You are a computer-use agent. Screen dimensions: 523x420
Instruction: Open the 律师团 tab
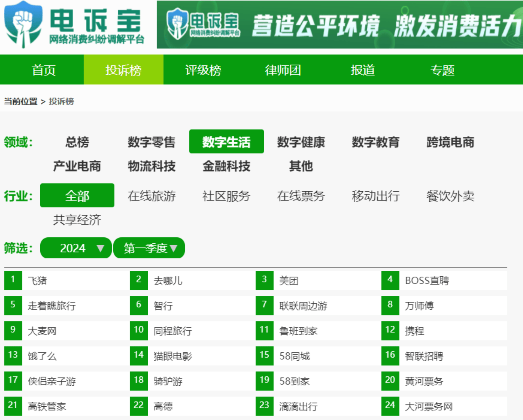point(283,70)
